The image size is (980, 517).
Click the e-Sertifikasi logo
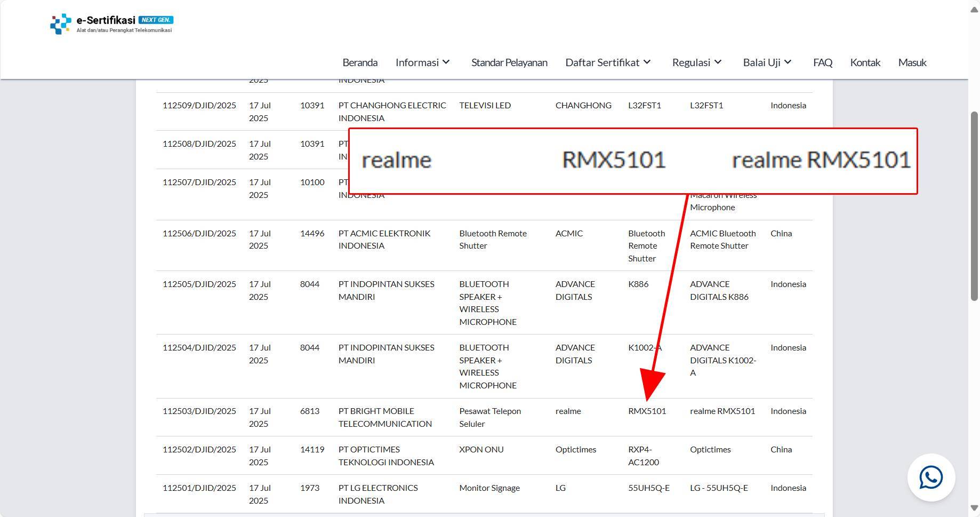(111, 24)
